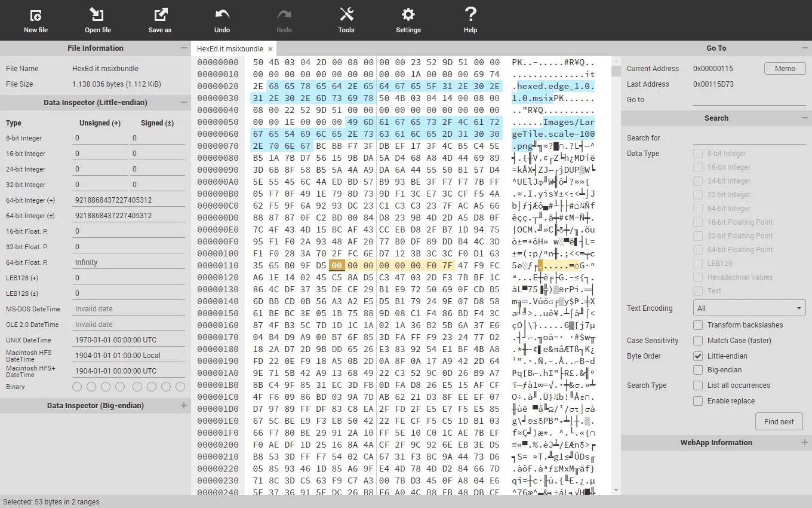The height and width of the screenshot is (508, 812).
Task: Toggle the last Binary bit circle
Action: 180,387
